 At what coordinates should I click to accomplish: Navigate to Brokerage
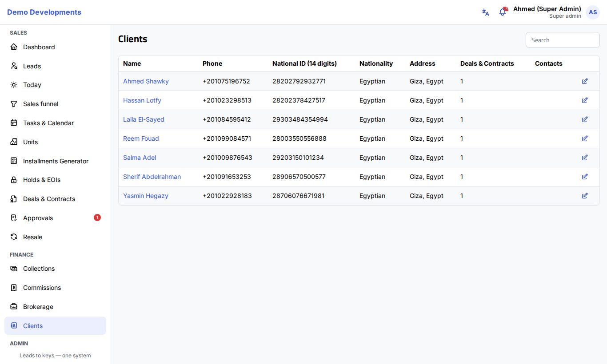coord(55,307)
